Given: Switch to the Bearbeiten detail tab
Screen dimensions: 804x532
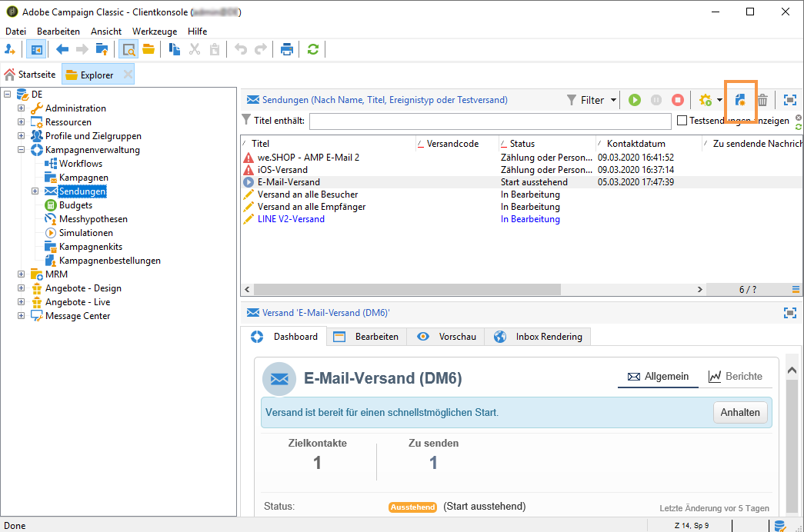Looking at the screenshot, I should pyautogui.click(x=367, y=337).
